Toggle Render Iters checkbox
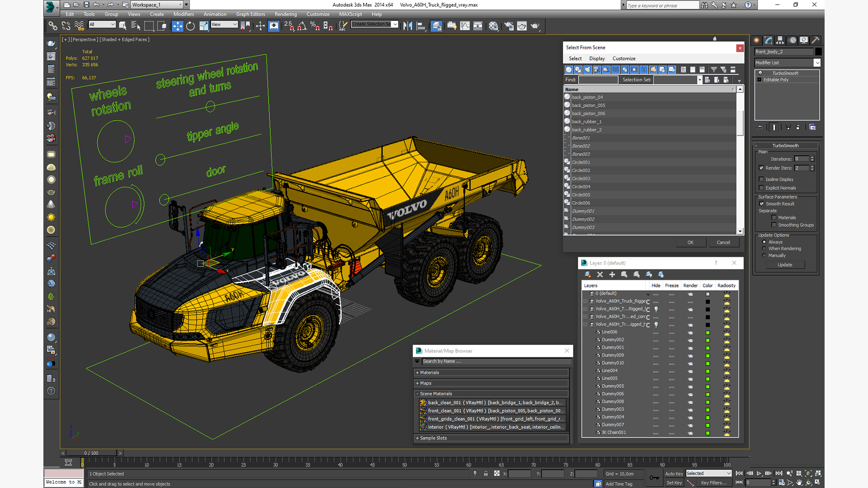868x488 pixels. tap(761, 168)
